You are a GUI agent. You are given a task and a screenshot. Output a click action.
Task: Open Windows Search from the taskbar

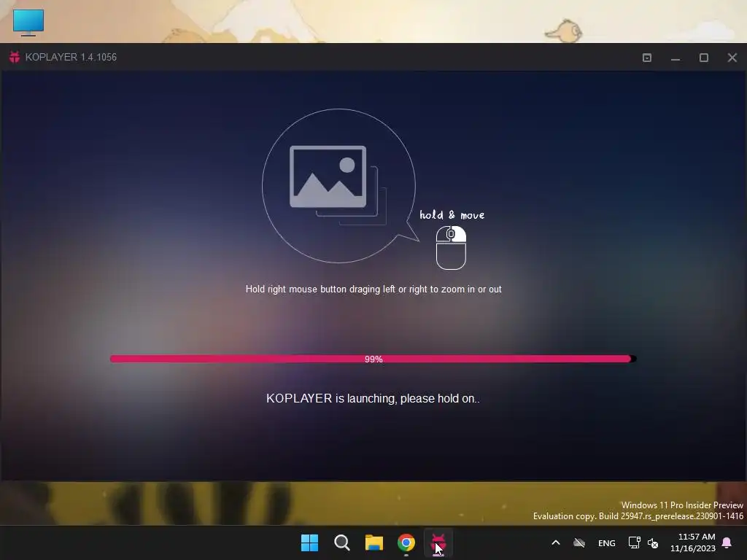point(341,542)
